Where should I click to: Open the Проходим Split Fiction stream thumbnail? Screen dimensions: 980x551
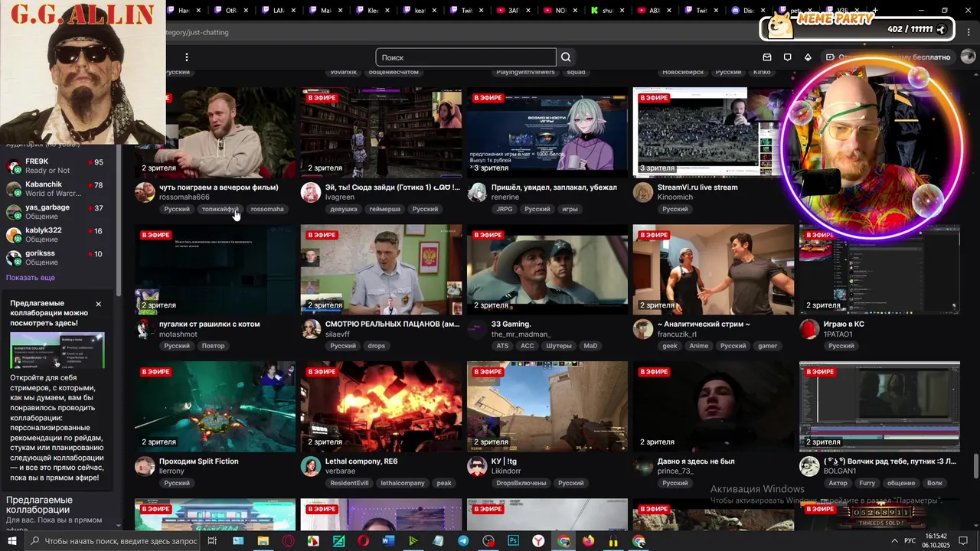[215, 406]
